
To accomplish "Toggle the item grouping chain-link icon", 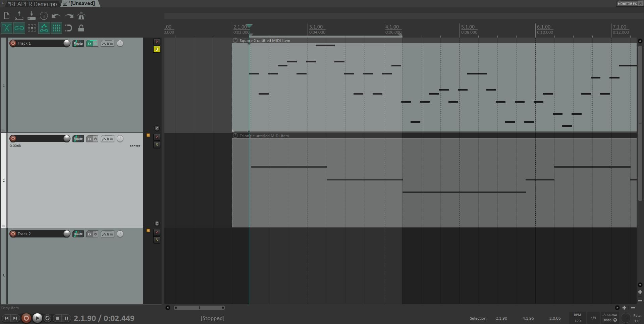I will 19,28.
